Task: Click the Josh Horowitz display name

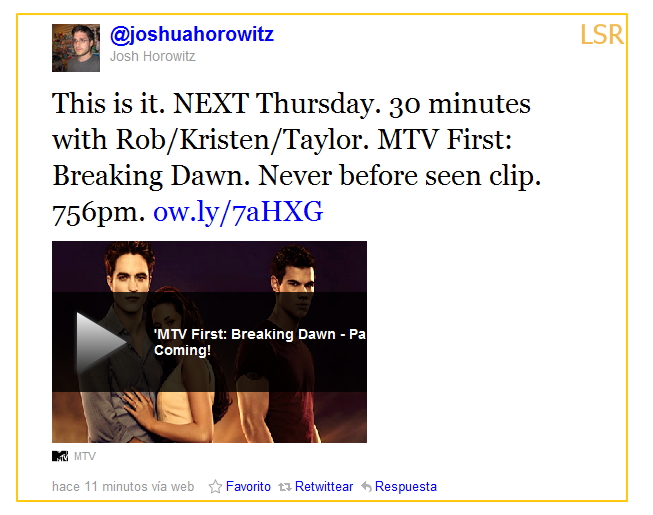Action: (152, 56)
